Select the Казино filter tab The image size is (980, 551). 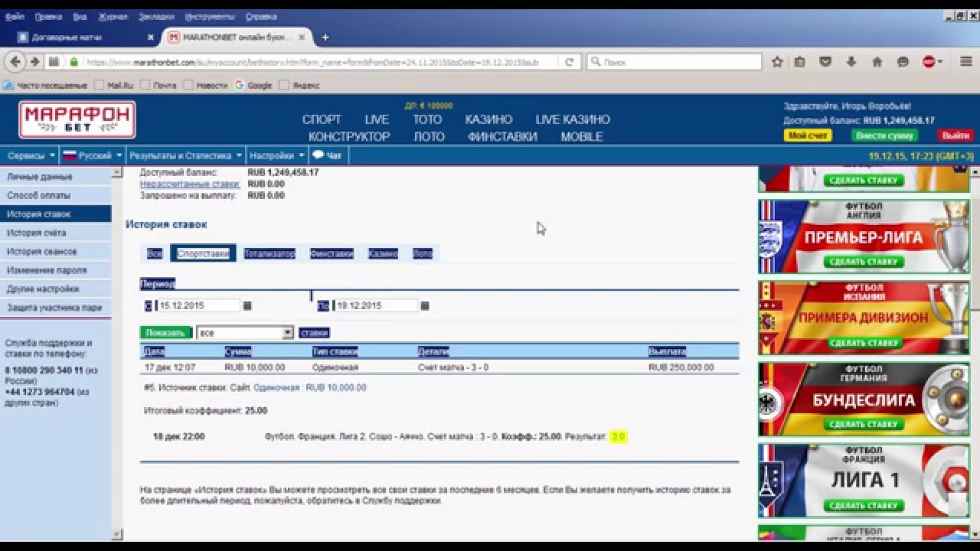pos(383,253)
